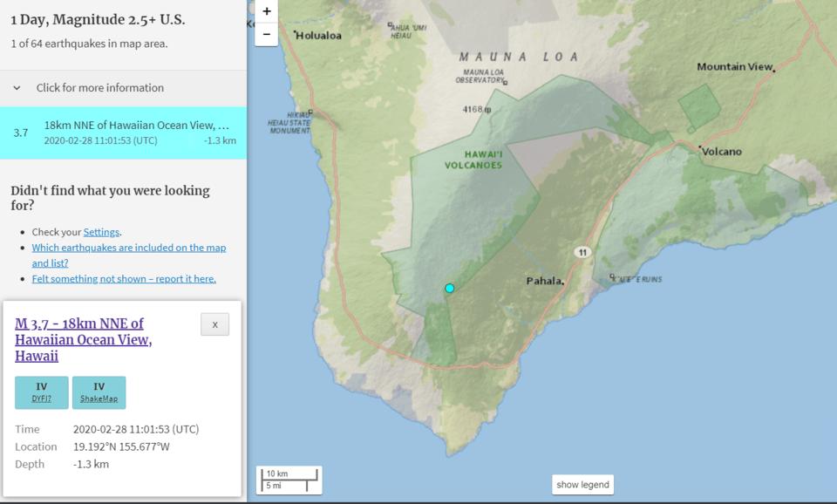Click the map scale bar
Image resolution: width=837 pixels, height=504 pixels.
click(x=289, y=479)
